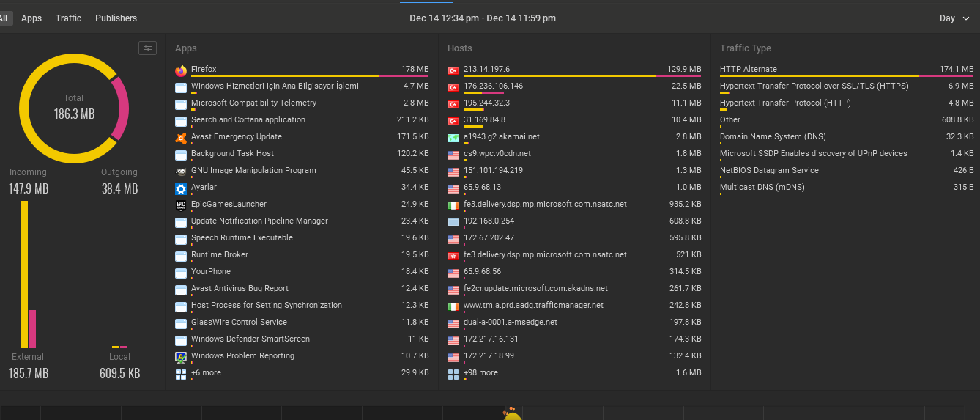Image resolution: width=980 pixels, height=420 pixels.
Task: Click the grid icon beside +6 more
Action: [181, 374]
